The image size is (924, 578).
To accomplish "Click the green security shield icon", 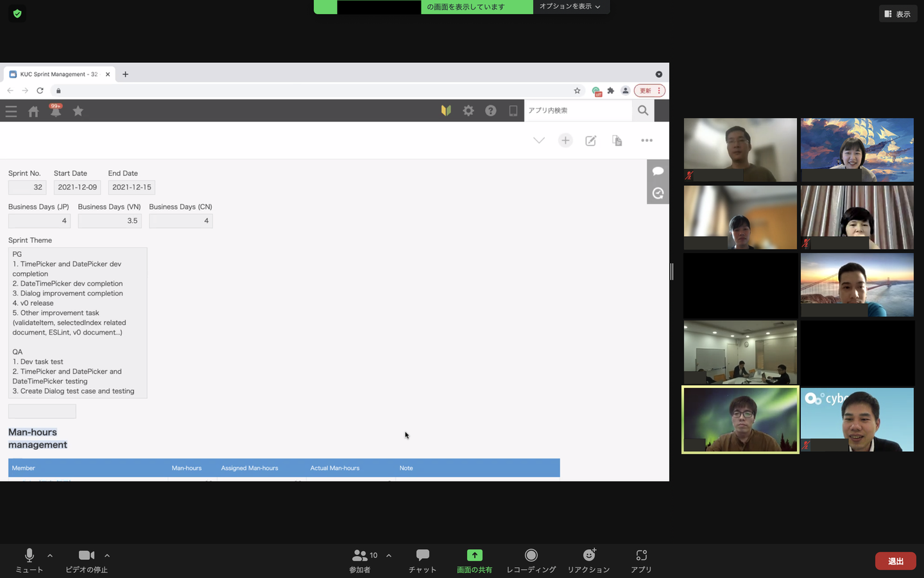I will click(17, 13).
